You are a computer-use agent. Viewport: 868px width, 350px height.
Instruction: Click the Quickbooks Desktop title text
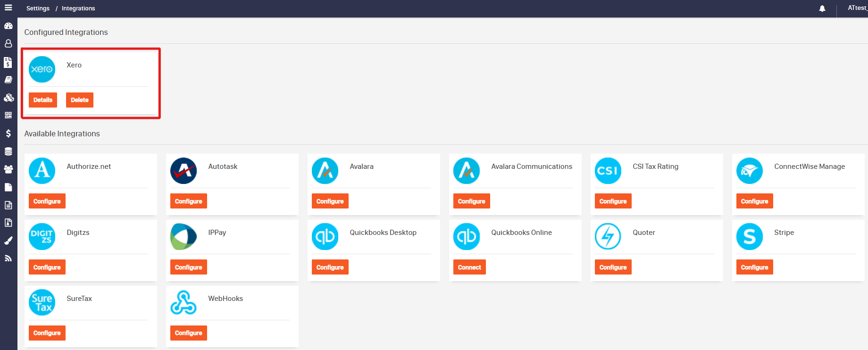tap(383, 233)
